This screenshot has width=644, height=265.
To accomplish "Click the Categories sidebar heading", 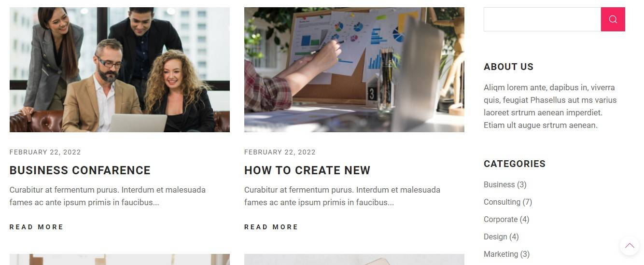I will (x=515, y=164).
